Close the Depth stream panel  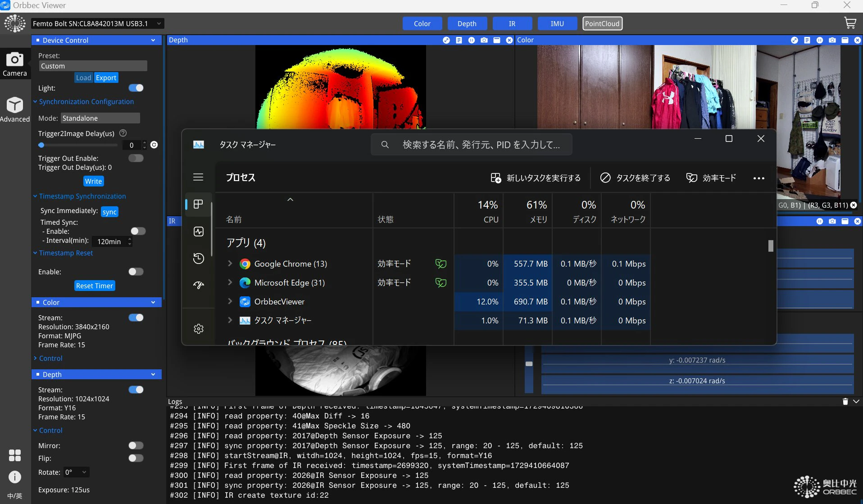509,40
